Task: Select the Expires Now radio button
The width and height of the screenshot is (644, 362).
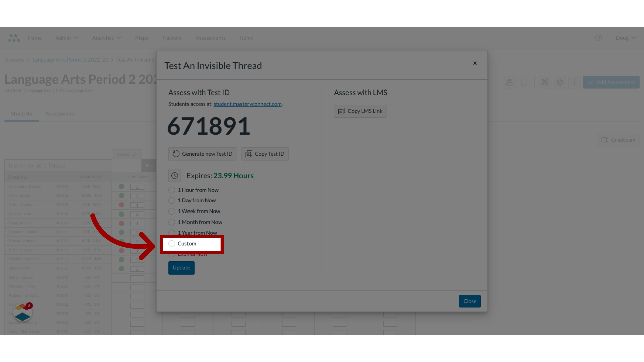Action: (172, 254)
